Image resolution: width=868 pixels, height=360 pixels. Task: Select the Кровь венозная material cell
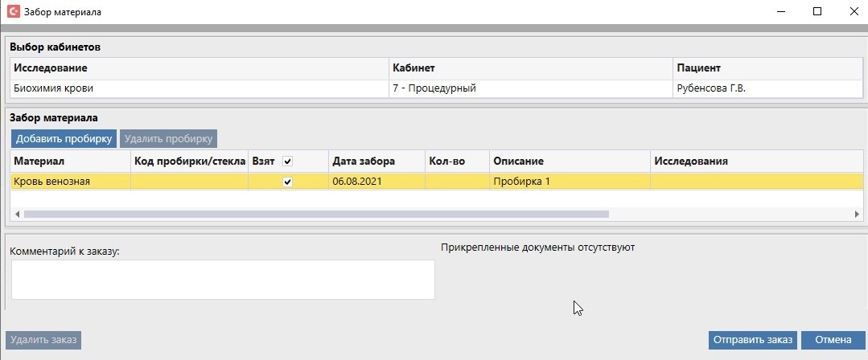pyautogui.click(x=69, y=182)
